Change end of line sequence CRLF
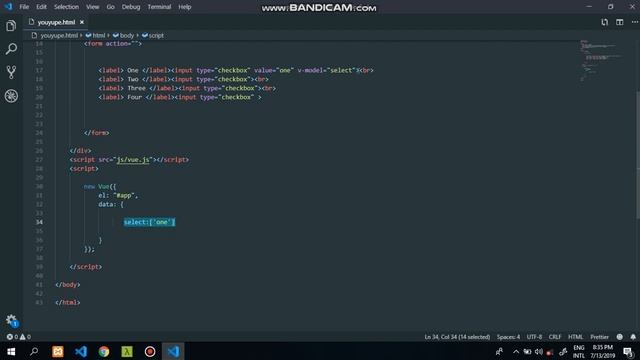Image resolution: width=640 pixels, height=360 pixels. point(555,337)
